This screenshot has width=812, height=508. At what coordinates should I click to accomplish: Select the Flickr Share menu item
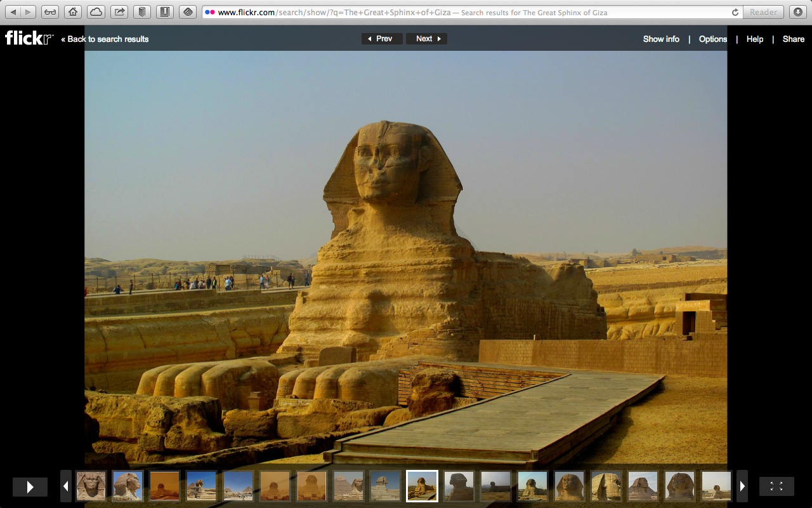[x=793, y=39]
